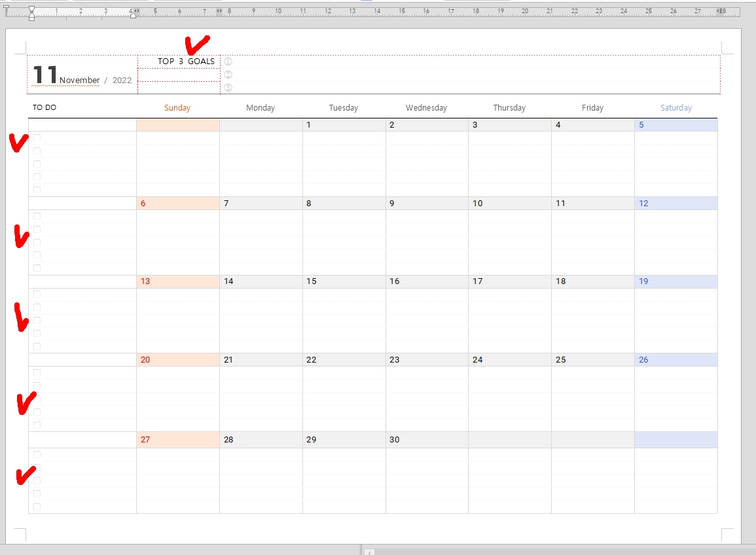The image size is (756, 555).
Task: Check the first to-do box in week of 13
Action: pos(37,294)
